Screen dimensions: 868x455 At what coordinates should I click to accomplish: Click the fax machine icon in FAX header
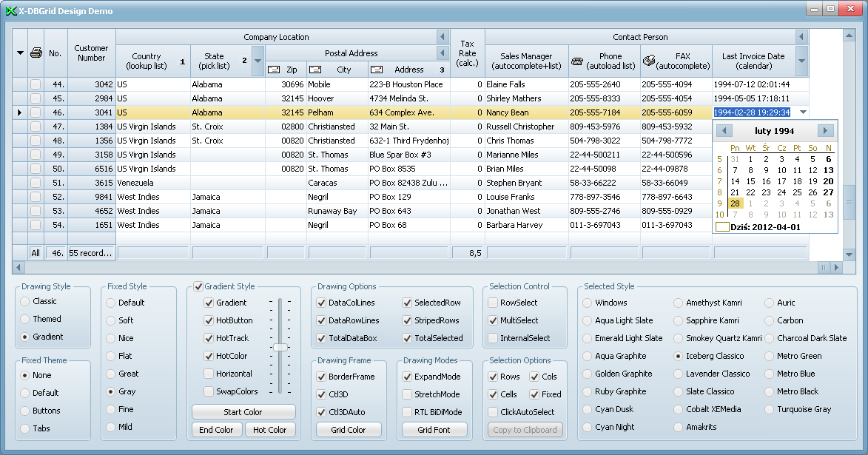click(x=649, y=61)
